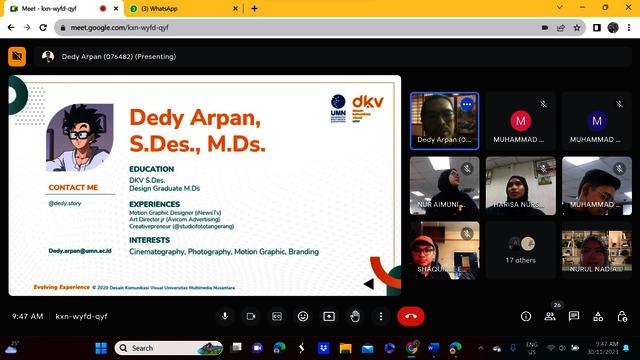640x360 pixels.
Task: Leave call with red hang-up button
Action: pos(411,316)
